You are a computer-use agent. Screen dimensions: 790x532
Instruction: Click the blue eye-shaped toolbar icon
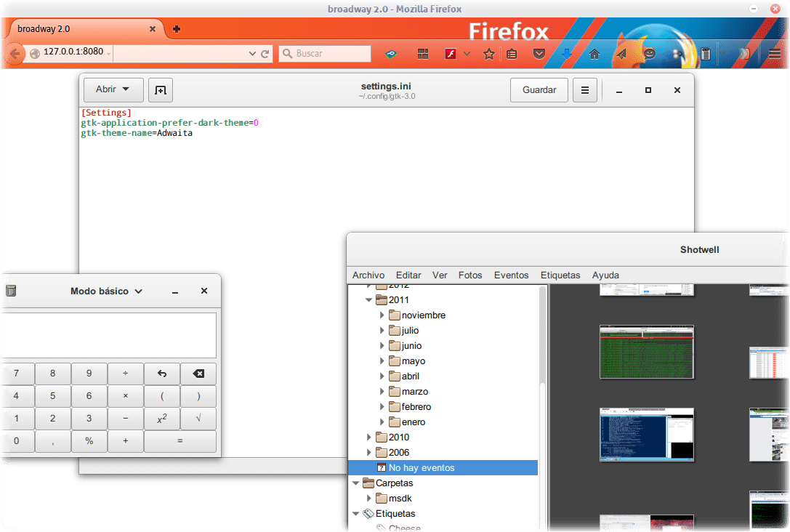pyautogui.click(x=391, y=54)
